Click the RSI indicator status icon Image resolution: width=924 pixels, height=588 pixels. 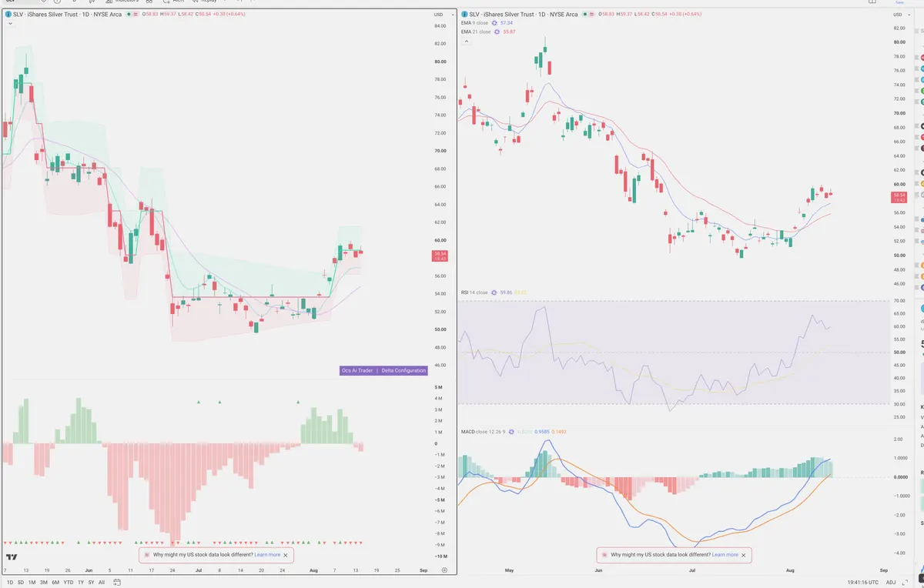point(494,292)
